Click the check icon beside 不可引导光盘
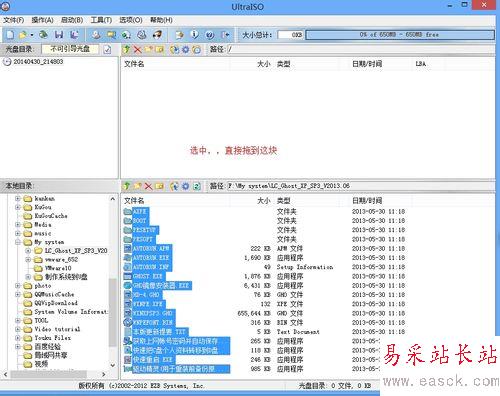The height and width of the screenshot is (396, 500). pos(107,50)
